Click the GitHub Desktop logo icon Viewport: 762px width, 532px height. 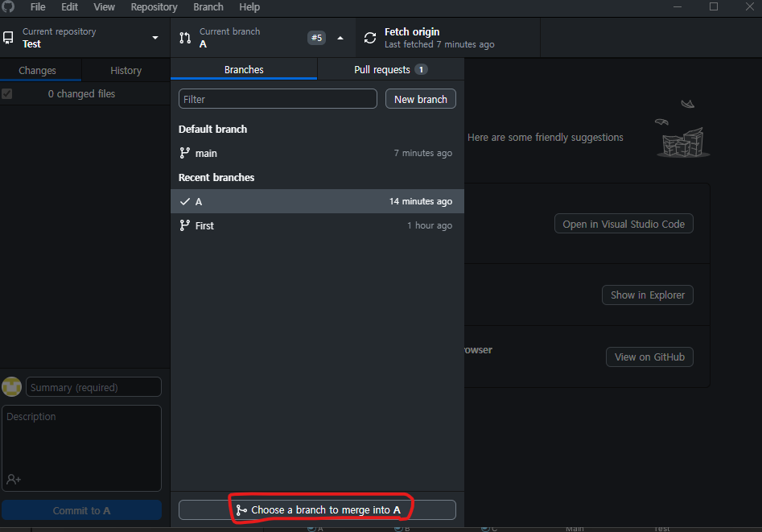pyautogui.click(x=8, y=6)
